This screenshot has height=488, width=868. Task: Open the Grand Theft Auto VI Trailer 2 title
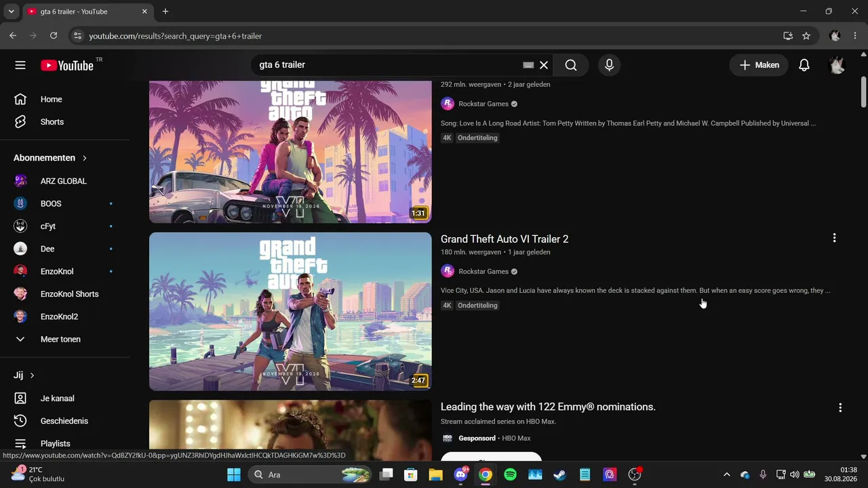[505, 239]
